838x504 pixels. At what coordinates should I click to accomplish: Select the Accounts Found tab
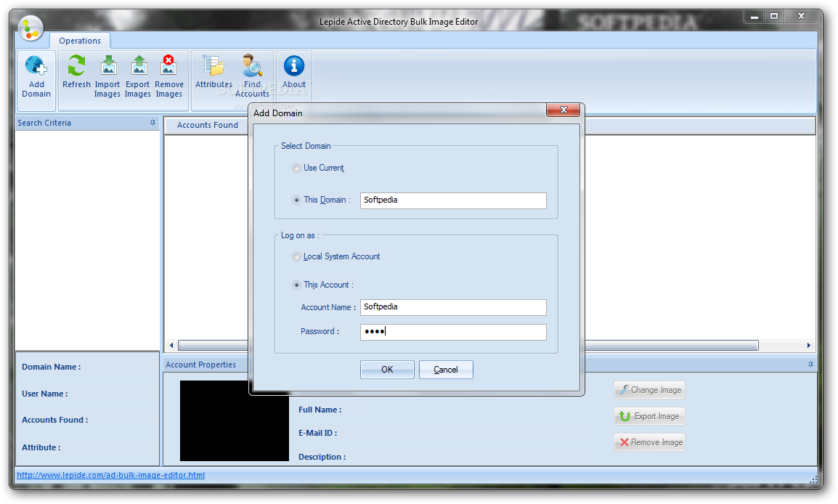208,125
